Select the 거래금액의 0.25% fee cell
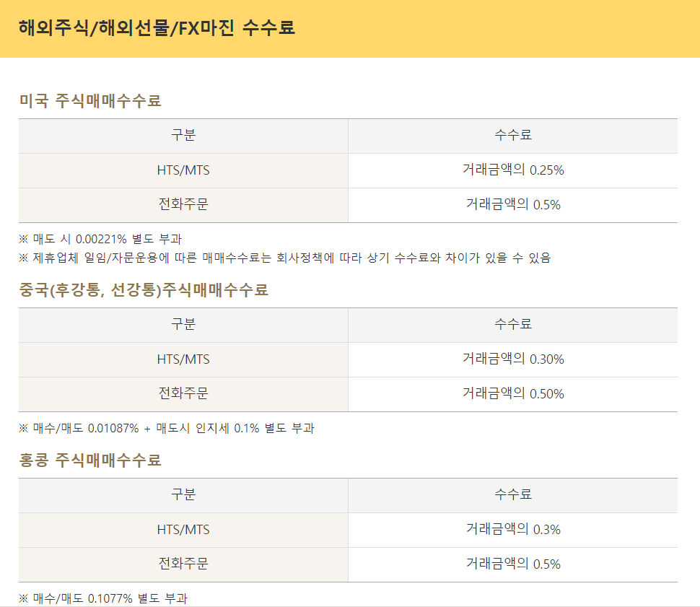 [513, 170]
